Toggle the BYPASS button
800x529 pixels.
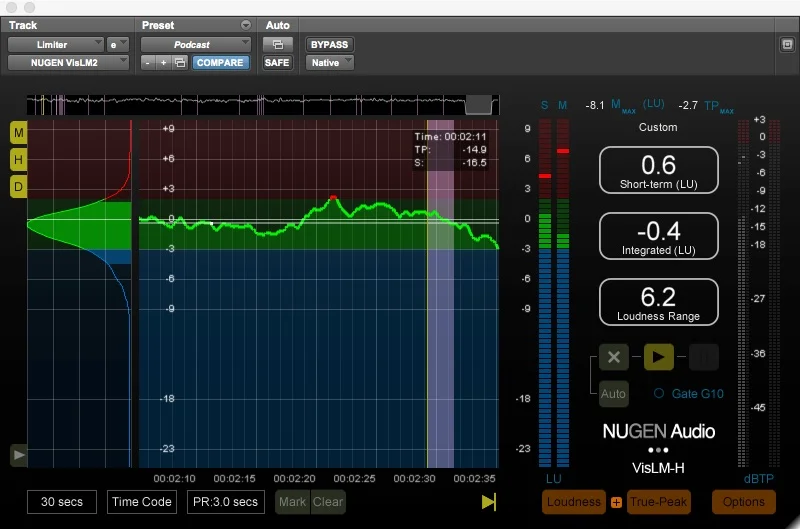click(x=329, y=44)
